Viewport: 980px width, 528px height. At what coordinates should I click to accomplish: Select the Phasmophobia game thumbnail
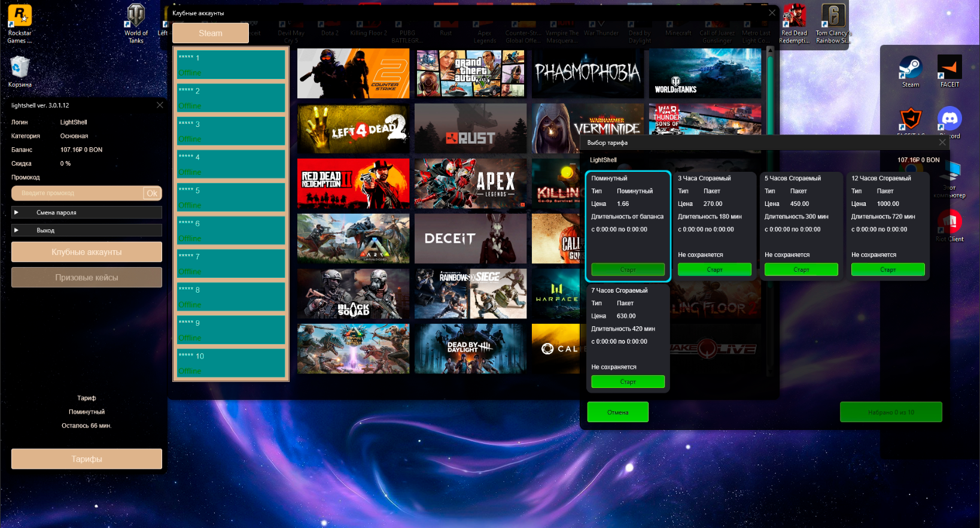[586, 73]
